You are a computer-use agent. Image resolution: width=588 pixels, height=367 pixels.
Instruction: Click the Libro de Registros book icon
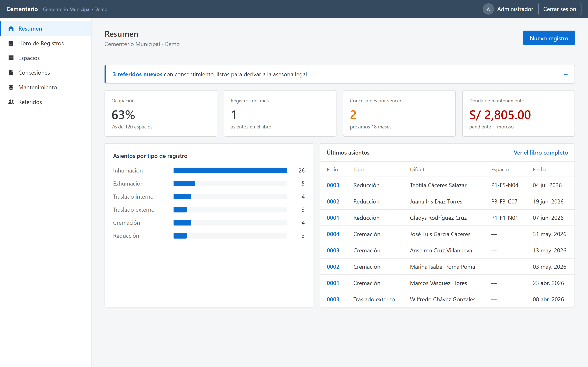[x=11, y=43]
